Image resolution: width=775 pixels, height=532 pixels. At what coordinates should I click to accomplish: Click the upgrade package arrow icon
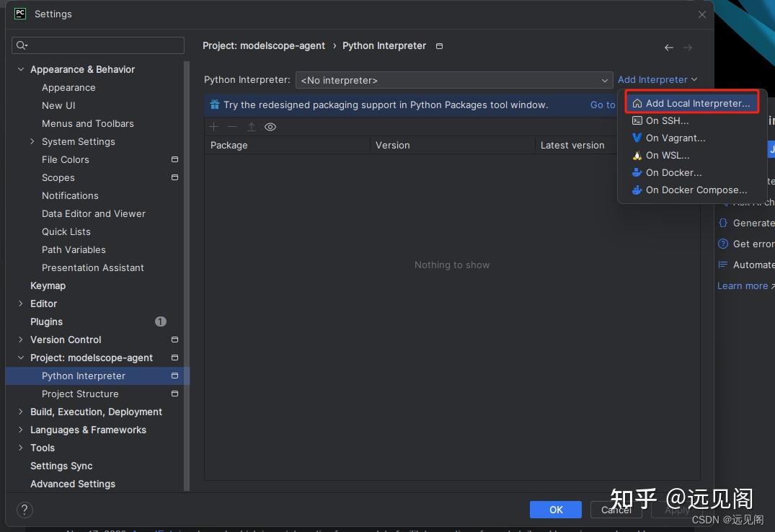pos(250,127)
